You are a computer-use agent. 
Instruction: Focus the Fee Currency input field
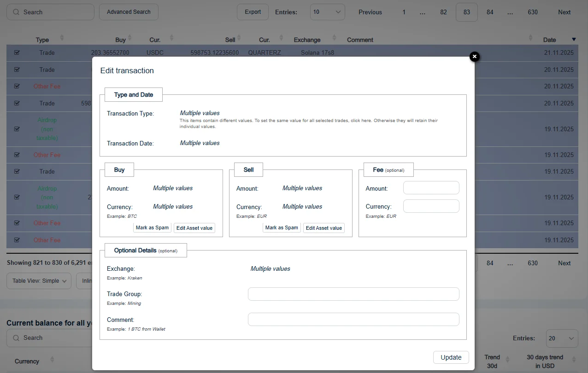(431, 206)
